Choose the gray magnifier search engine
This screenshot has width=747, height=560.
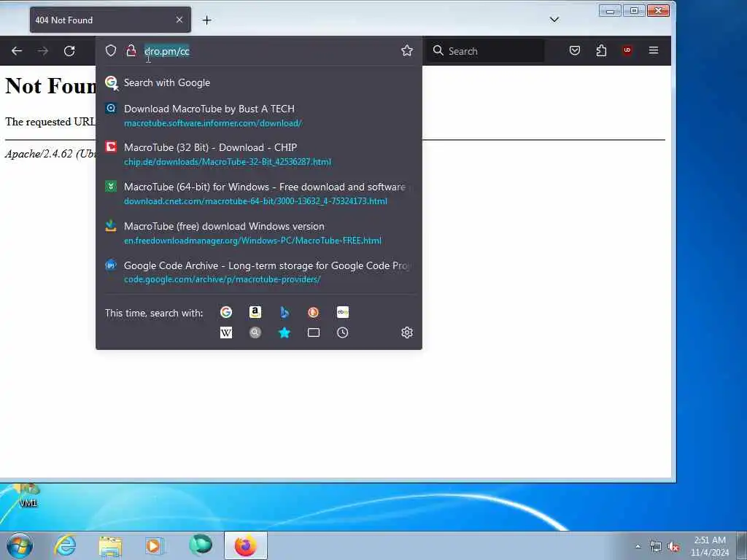coord(255,332)
